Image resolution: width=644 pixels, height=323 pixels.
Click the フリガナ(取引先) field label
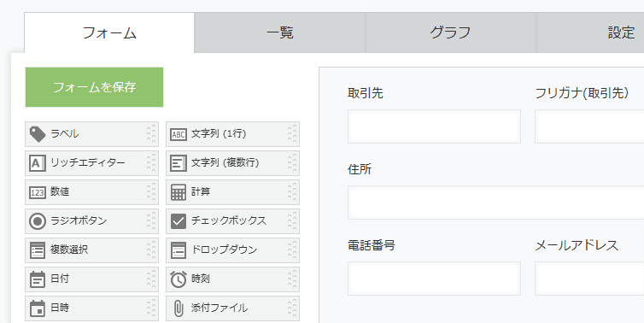582,93
